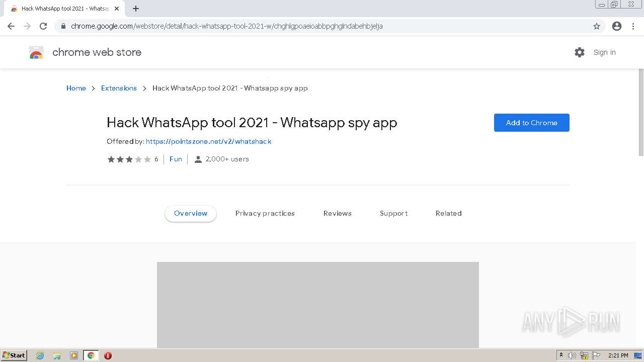Screen dimensions: 644x362
Task: Close the Hack WhatsApp tool tab
Action: coord(117,9)
